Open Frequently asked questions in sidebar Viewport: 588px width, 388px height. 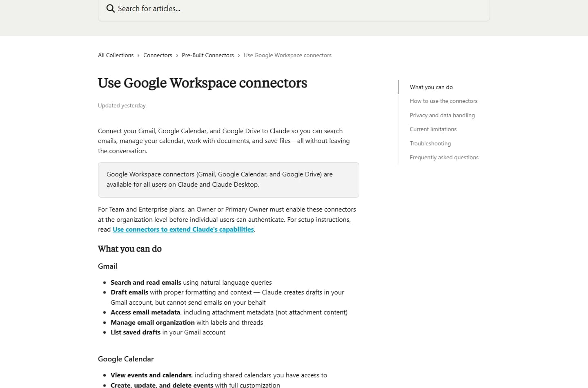pyautogui.click(x=444, y=157)
